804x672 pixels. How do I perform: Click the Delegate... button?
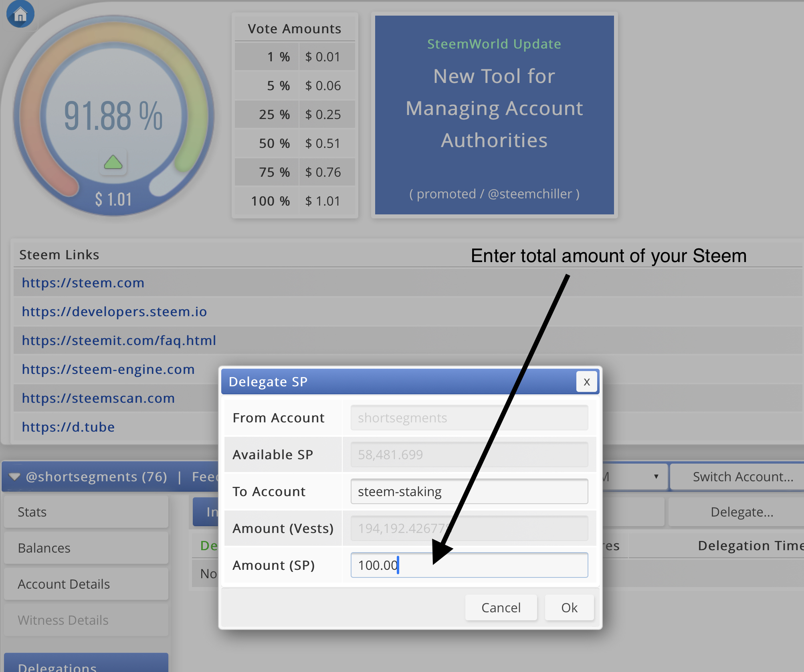click(741, 512)
